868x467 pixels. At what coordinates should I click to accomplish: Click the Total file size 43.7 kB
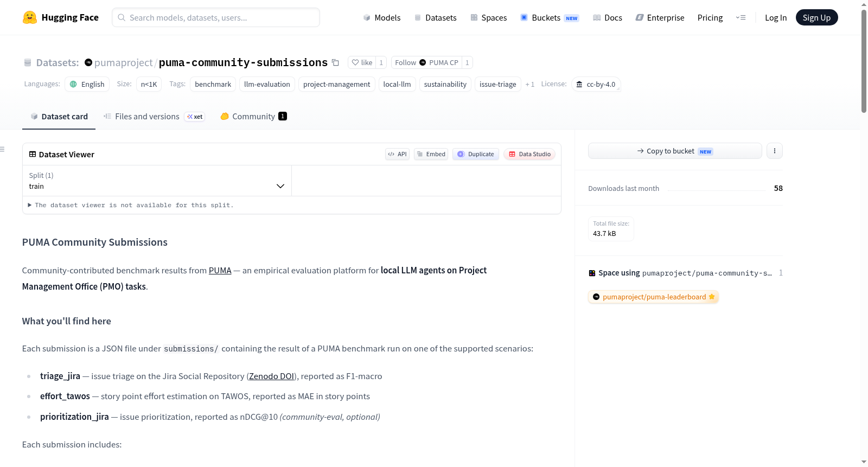[611, 228]
